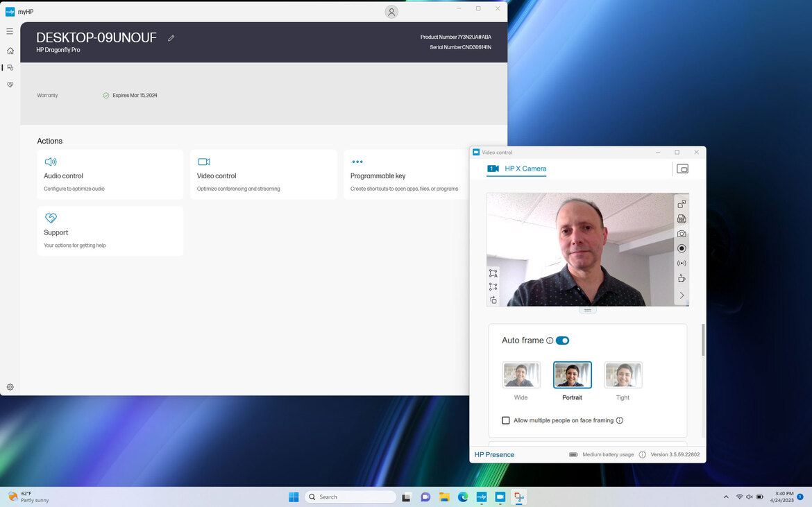Show hidden system tray icons chevron
Viewport: 812px width, 507px height.
pyautogui.click(x=726, y=497)
